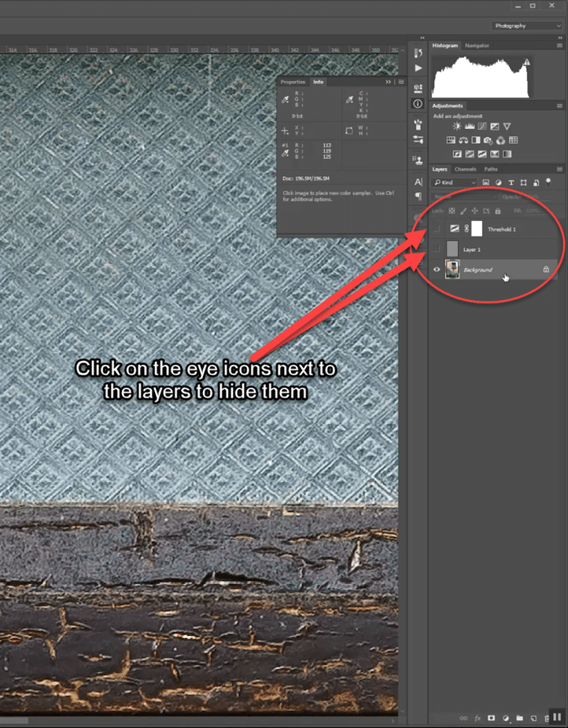Select the Info tab

tap(318, 82)
